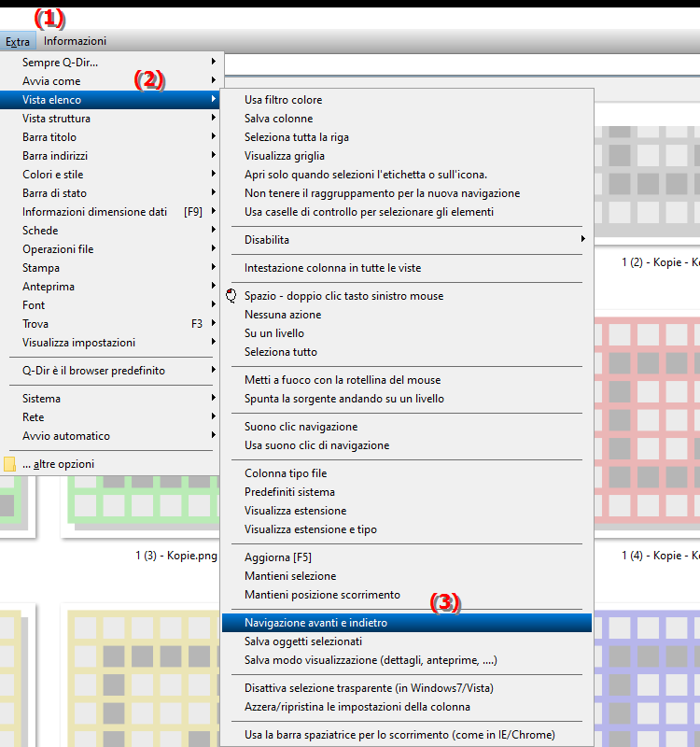This screenshot has height=747, width=700.
Task: Toggle Mantieni selezione option
Action: click(x=407, y=575)
